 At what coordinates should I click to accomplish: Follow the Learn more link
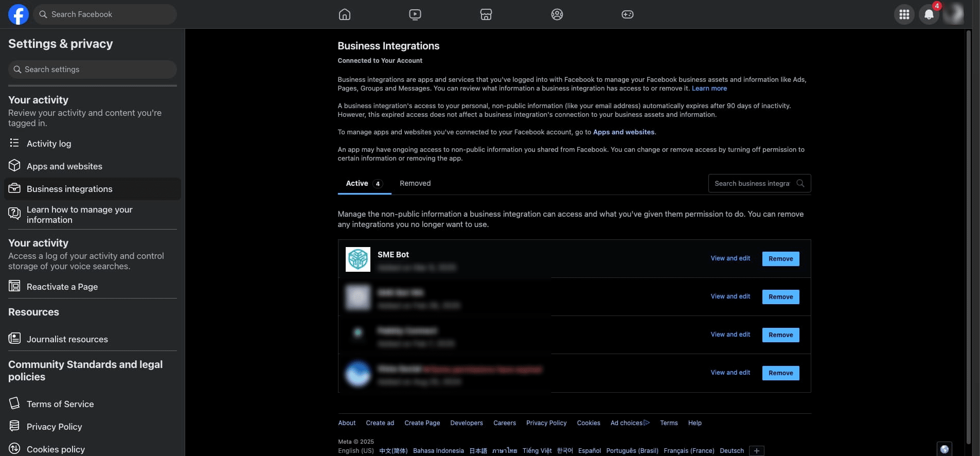[x=709, y=89]
